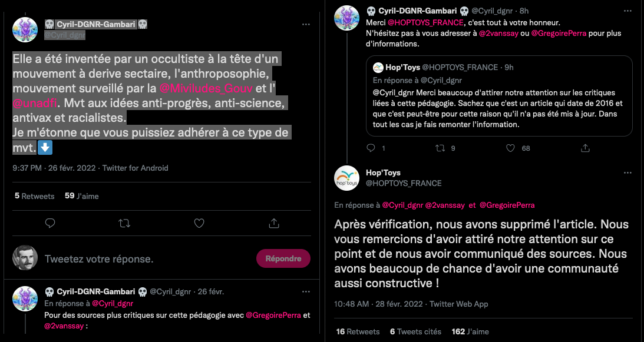Retweet the main left tweet
Viewport: 644px width, 342px height.
(x=124, y=223)
